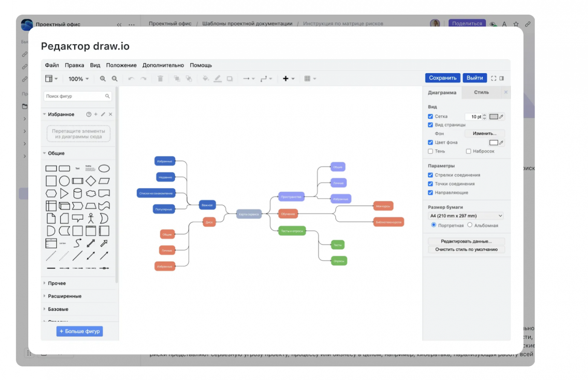
Task: Select the Альбомная radio button
Action: tap(470, 224)
